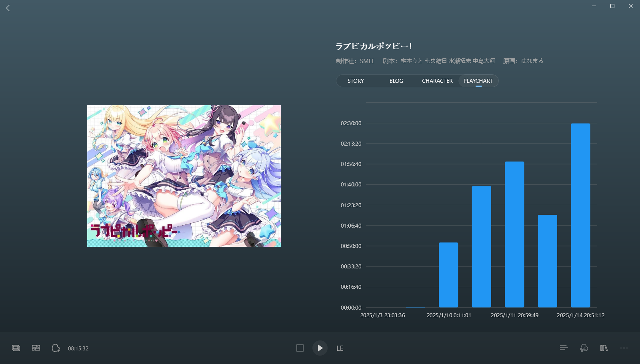Click the stop square button
Screen dimensions: 640x364
click(300, 348)
